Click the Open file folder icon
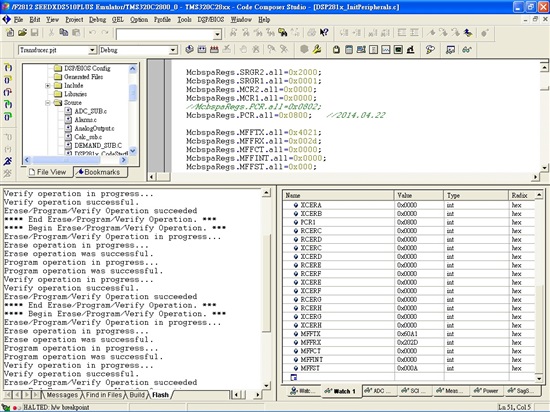 pos(22,33)
